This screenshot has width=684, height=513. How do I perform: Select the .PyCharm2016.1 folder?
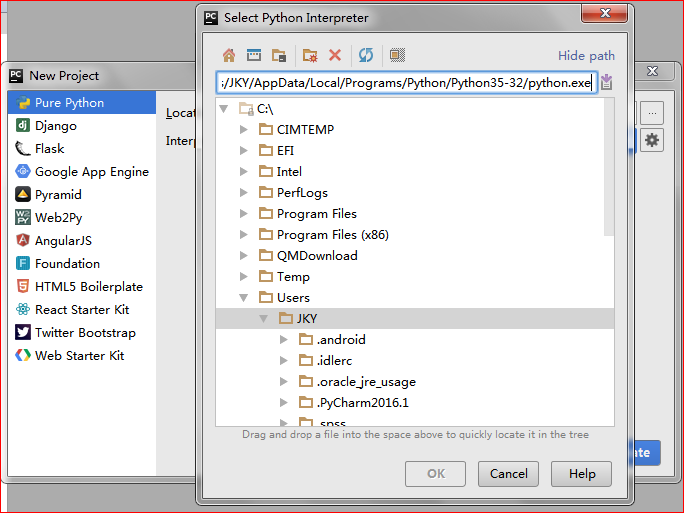(x=363, y=403)
